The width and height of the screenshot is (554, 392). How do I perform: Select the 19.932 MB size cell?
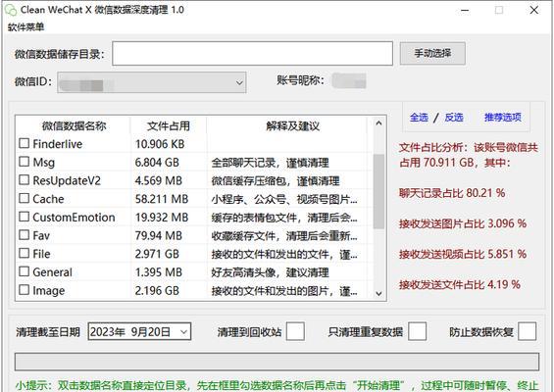click(162, 218)
